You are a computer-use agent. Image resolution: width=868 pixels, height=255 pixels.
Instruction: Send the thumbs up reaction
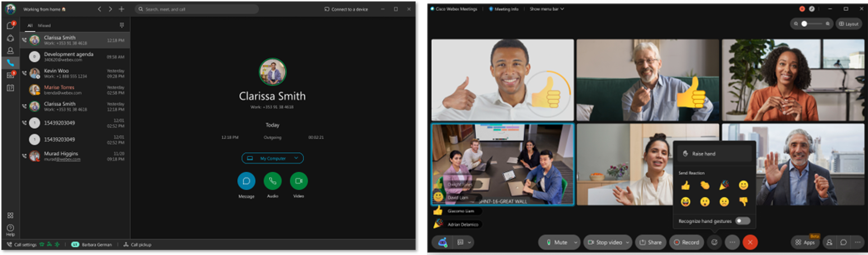(685, 185)
